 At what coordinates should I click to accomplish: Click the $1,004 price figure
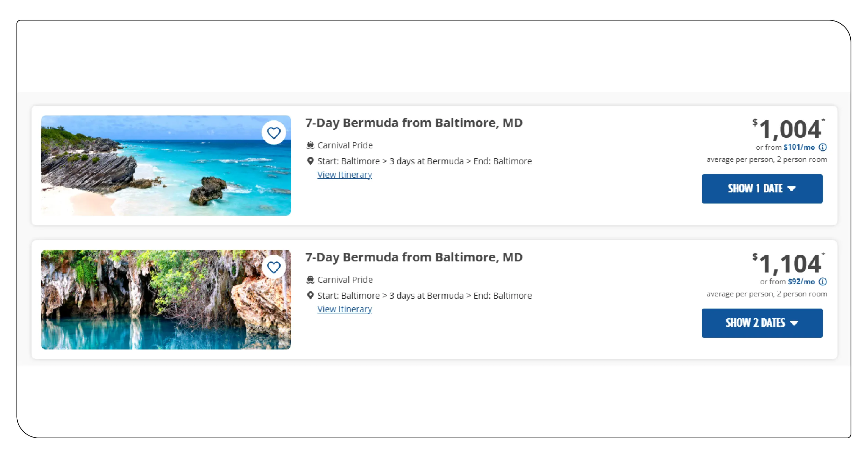(789, 129)
